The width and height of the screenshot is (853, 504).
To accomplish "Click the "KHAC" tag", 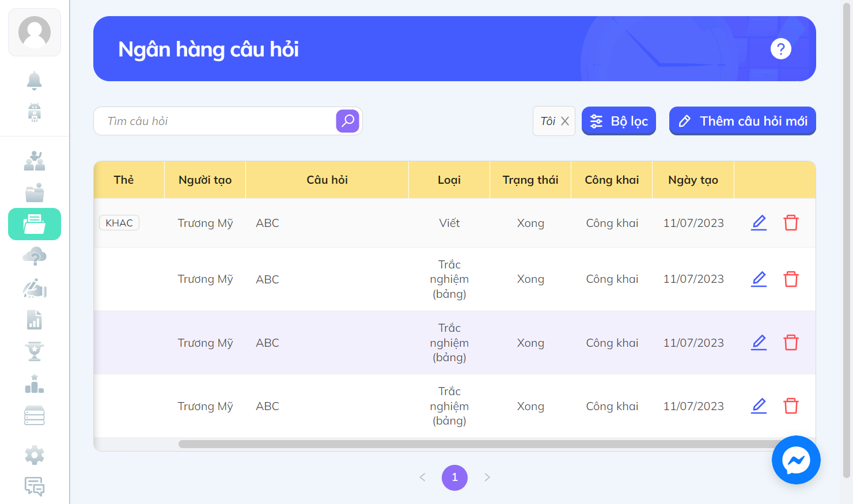I will click(x=119, y=223).
